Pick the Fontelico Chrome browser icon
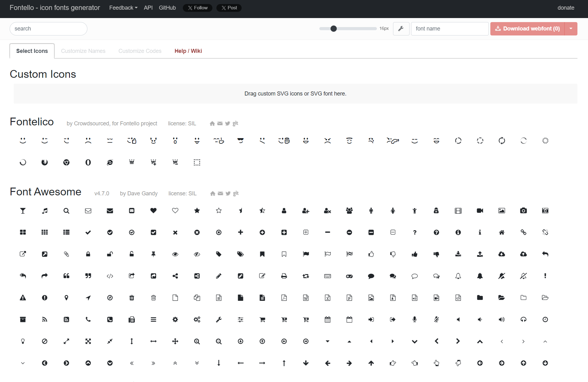This screenshot has height=382, width=588. (67, 162)
